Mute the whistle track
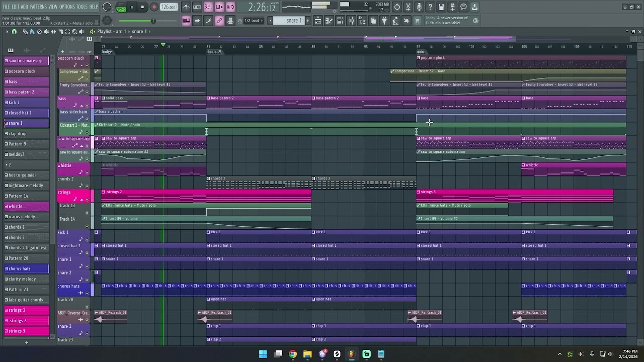This screenshot has height=362, width=644. pos(87,172)
